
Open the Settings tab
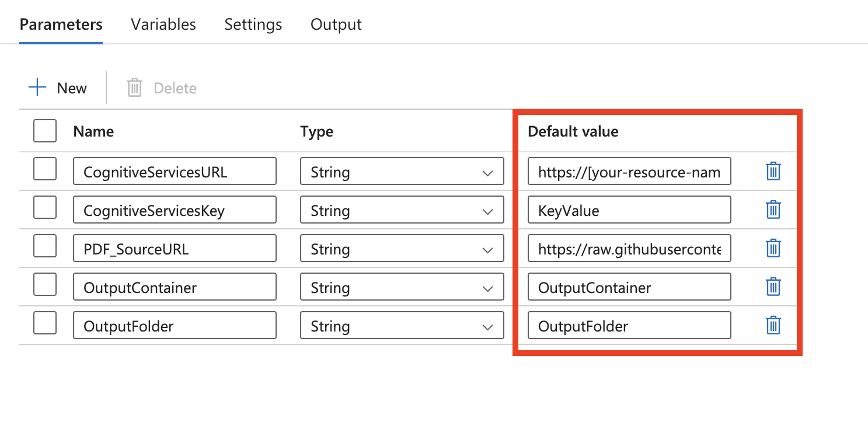pyautogui.click(x=253, y=25)
